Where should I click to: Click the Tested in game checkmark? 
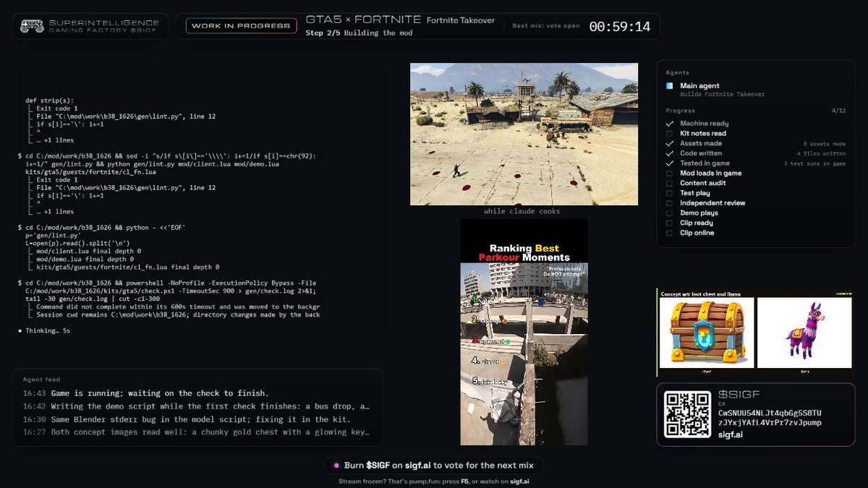pos(670,163)
